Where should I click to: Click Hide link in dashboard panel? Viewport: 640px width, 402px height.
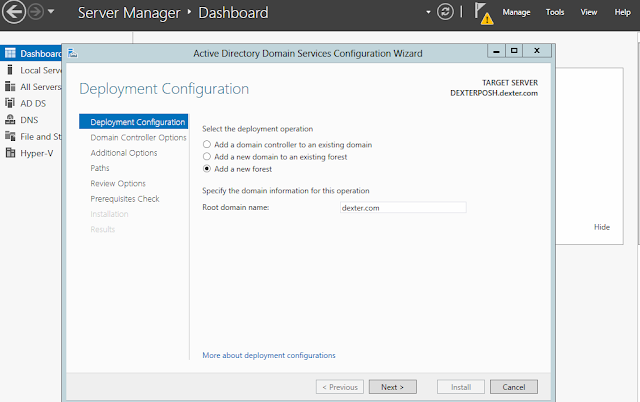tap(602, 227)
